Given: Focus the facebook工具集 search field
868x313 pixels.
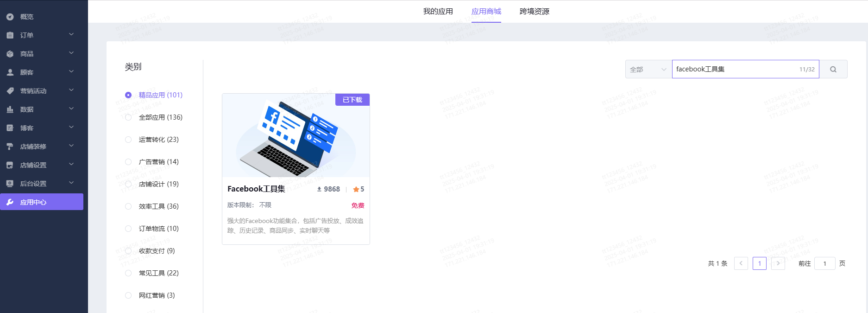Looking at the screenshot, I should pyautogui.click(x=746, y=69).
